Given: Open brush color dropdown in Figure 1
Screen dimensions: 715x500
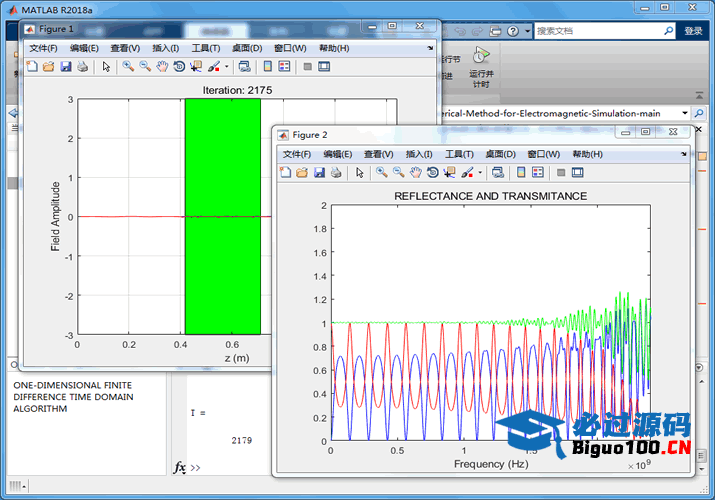Looking at the screenshot, I should coord(227,67).
